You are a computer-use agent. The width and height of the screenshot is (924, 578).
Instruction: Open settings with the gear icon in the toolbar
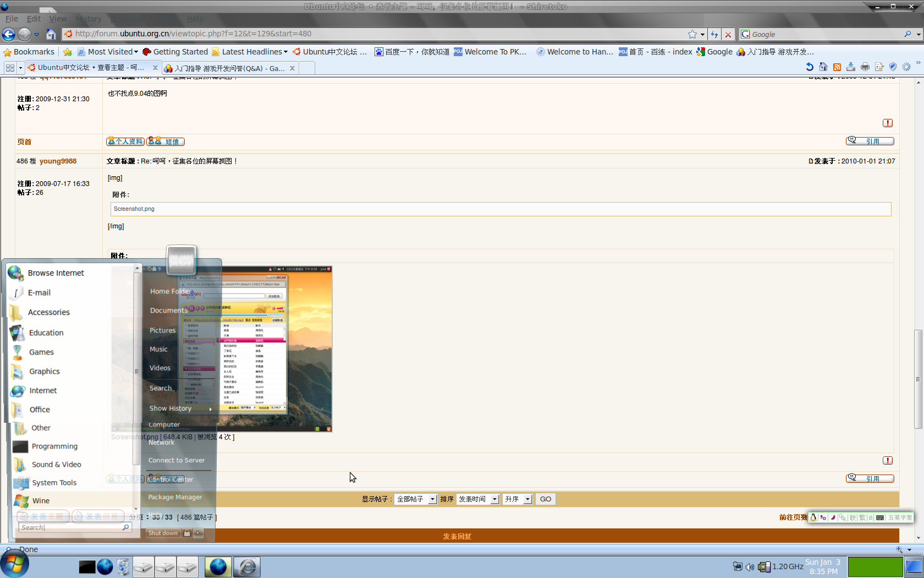[907, 67]
